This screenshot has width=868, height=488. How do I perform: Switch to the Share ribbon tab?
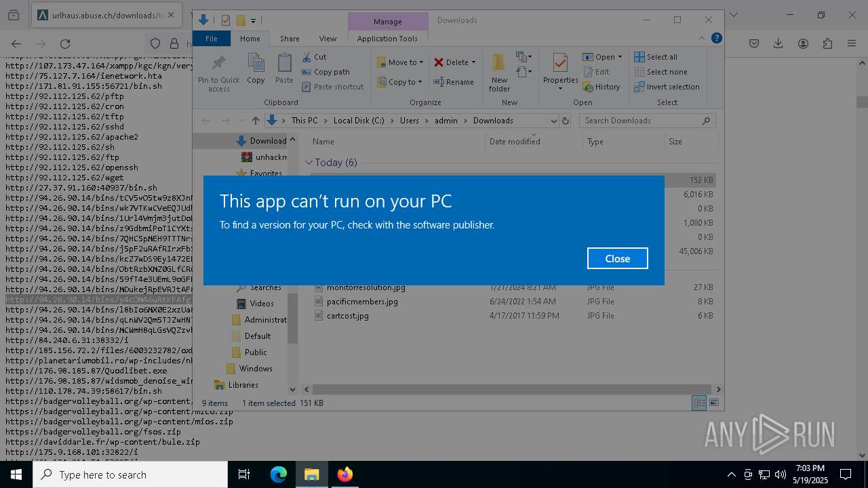click(290, 39)
